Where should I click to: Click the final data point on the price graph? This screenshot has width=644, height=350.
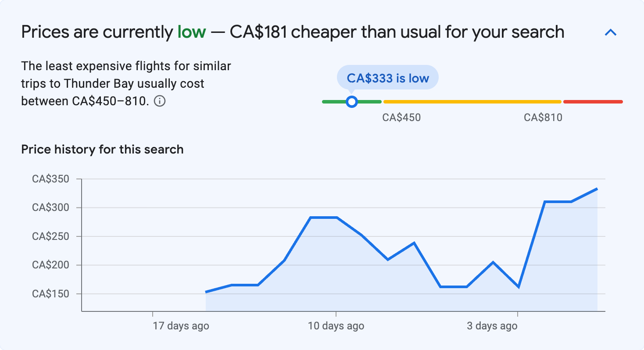(x=597, y=188)
